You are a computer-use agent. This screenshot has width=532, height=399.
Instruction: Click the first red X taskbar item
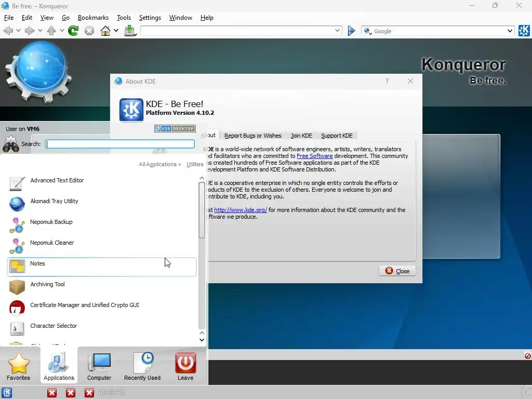[x=52, y=393]
